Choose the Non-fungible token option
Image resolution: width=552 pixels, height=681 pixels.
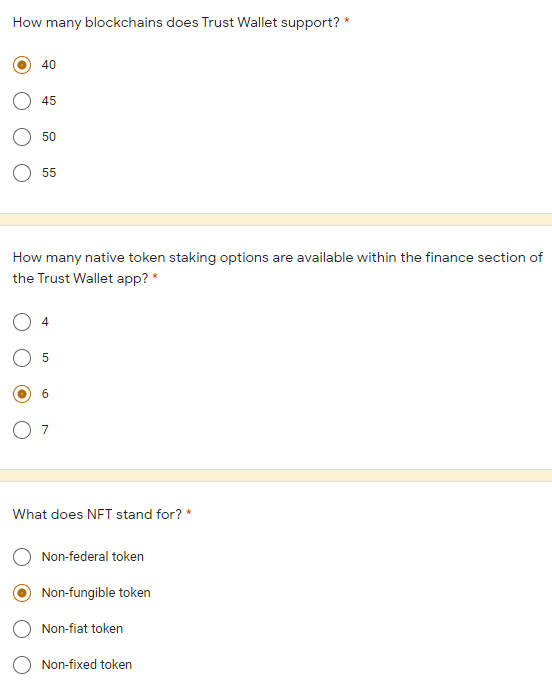coord(22,593)
